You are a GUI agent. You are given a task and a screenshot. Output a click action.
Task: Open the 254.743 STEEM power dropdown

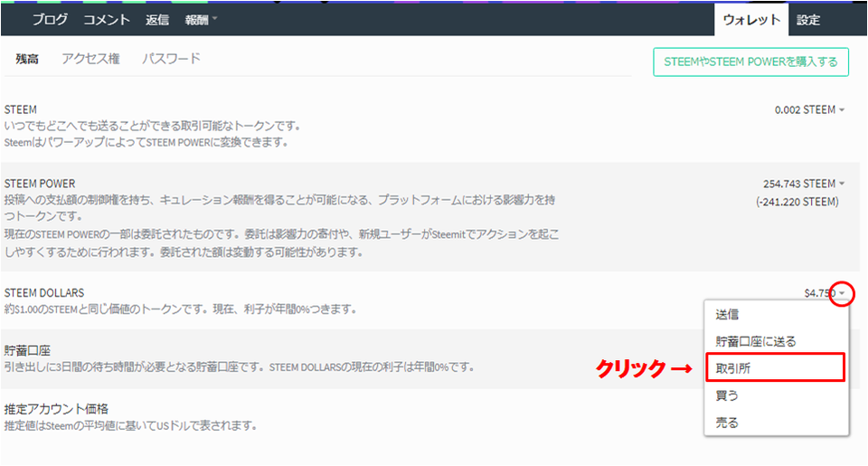pyautogui.click(x=804, y=184)
